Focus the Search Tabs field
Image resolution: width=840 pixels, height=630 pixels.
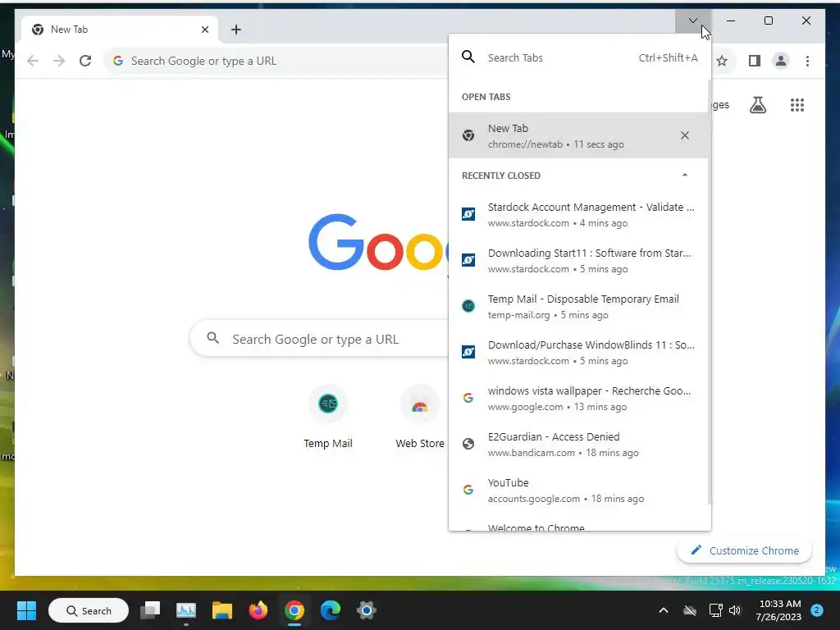pos(580,58)
